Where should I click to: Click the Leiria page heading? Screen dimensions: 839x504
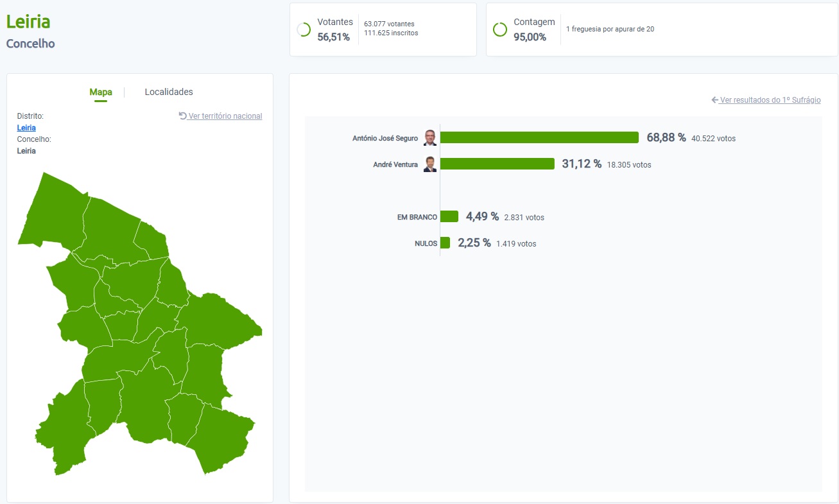coord(28,22)
